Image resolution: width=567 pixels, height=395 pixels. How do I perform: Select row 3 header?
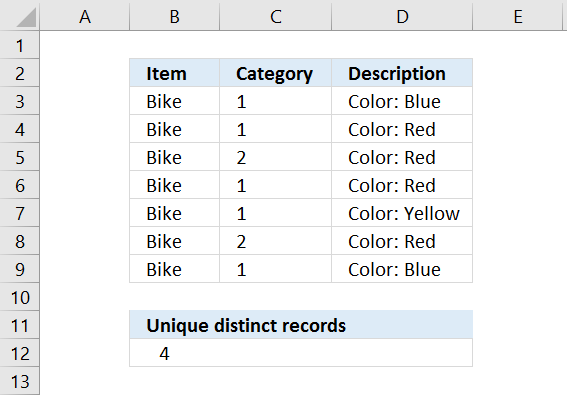click(20, 101)
